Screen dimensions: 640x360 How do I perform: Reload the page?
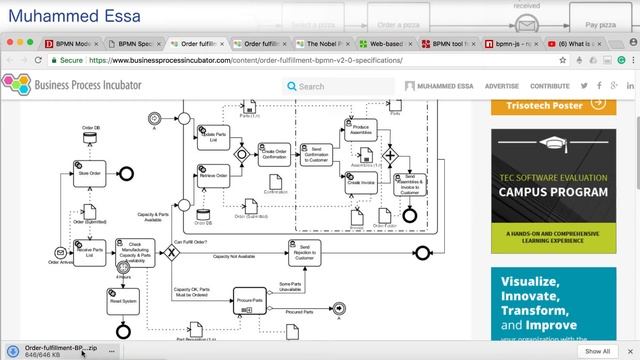click(38, 60)
